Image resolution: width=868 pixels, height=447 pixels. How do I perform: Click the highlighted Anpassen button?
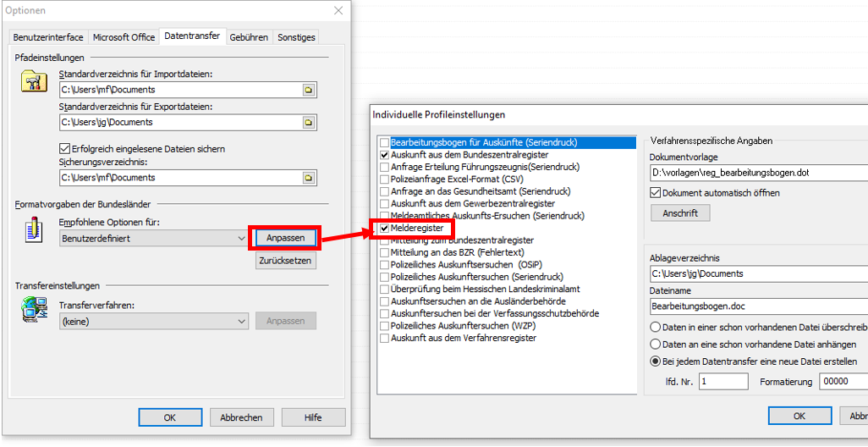coord(285,238)
